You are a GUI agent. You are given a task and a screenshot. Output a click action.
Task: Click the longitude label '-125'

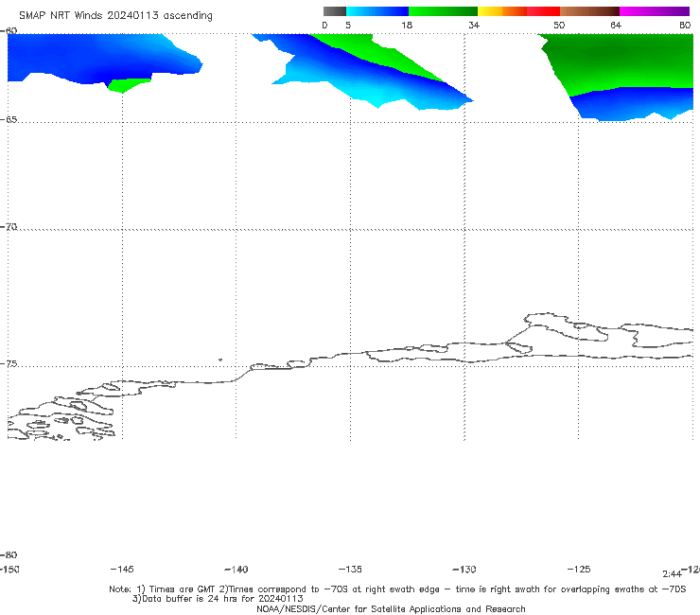click(579, 569)
